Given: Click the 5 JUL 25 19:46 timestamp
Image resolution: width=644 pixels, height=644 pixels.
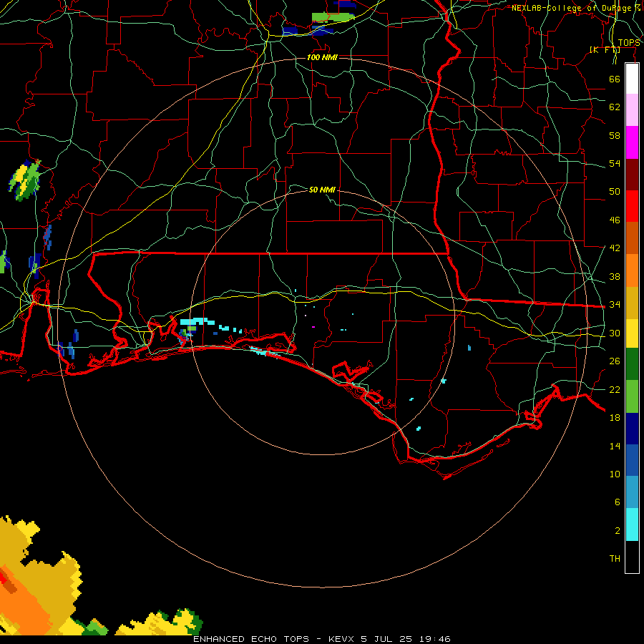Looking at the screenshot, I should [406, 639].
